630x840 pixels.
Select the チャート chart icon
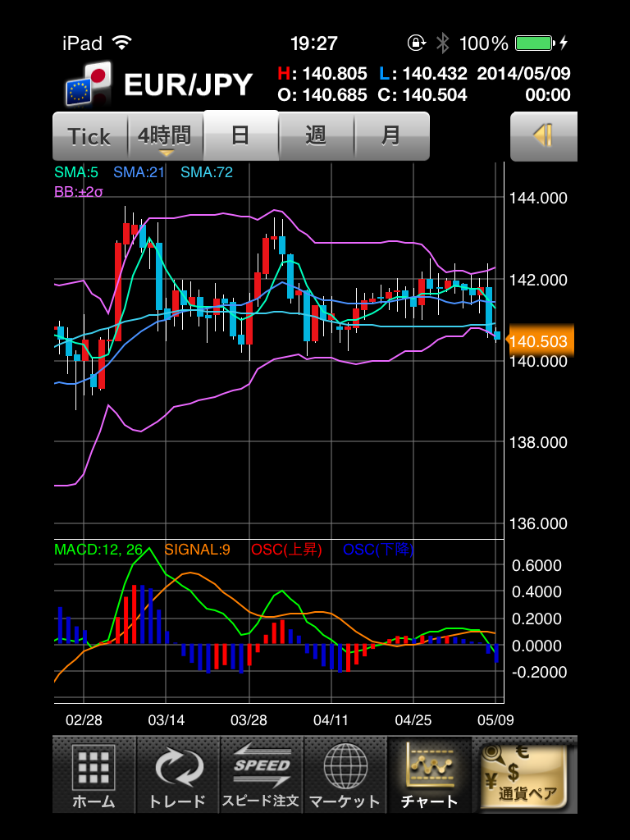pyautogui.click(x=429, y=774)
